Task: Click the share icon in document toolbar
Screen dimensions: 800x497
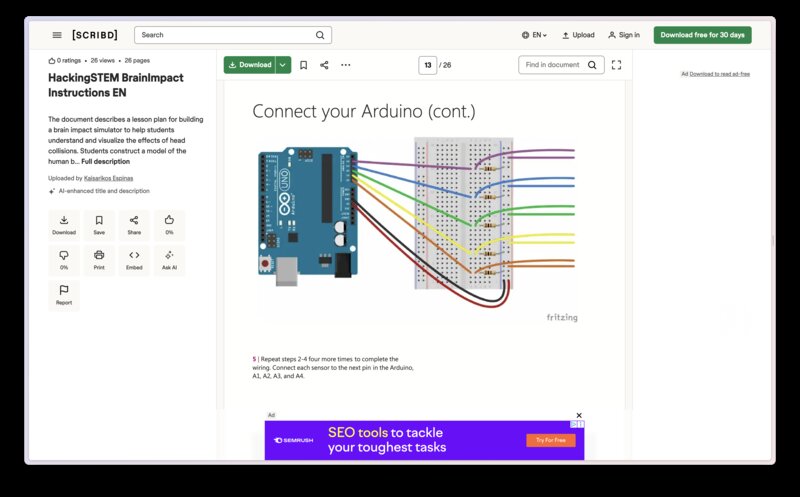Action: (324, 65)
